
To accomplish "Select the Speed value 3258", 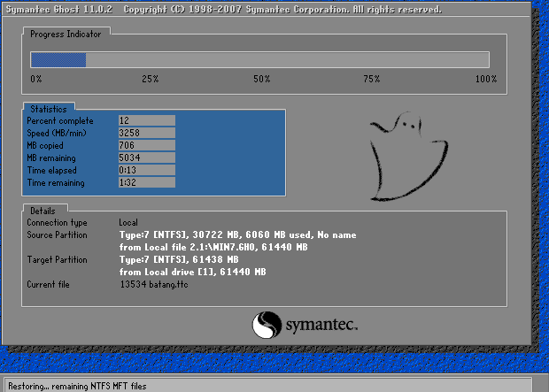I will point(147,133).
